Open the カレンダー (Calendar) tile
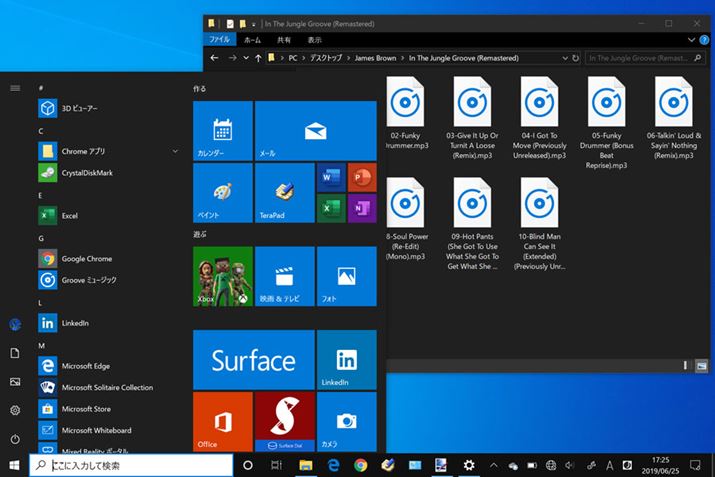715x477 pixels. click(x=222, y=131)
